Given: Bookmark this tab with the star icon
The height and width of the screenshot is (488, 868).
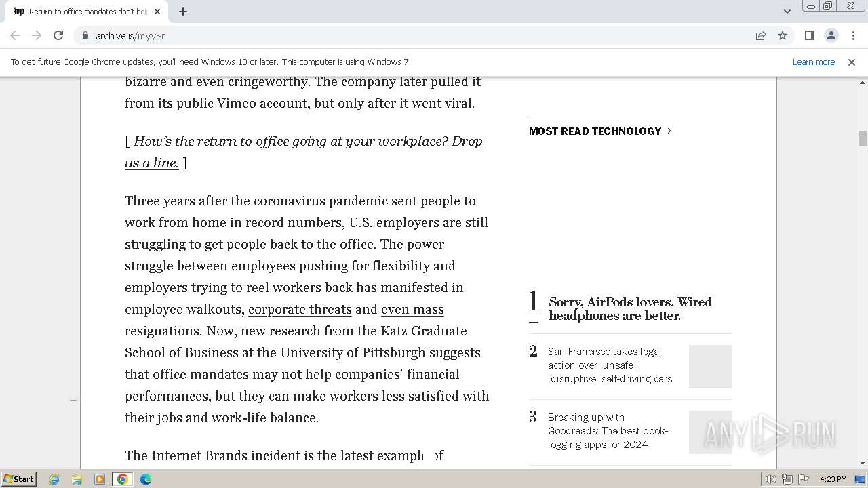Looking at the screenshot, I should pyautogui.click(x=783, y=35).
